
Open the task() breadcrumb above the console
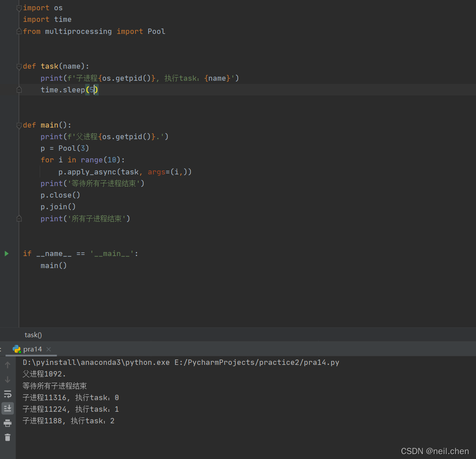click(33, 335)
